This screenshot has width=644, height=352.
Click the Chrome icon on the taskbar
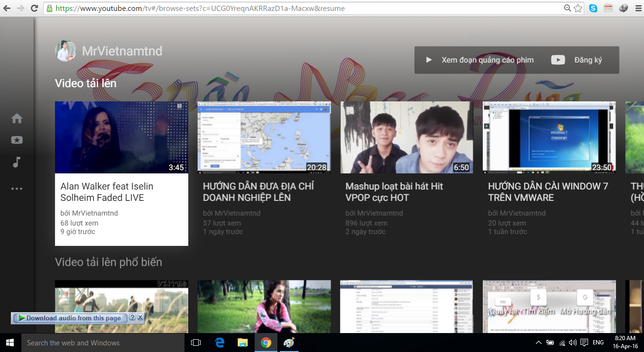pos(266,343)
